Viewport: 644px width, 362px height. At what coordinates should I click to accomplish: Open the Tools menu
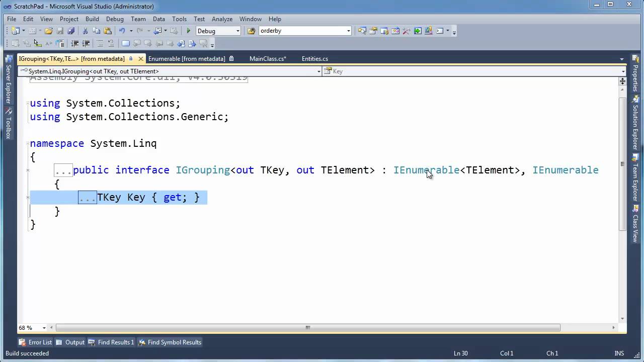(x=179, y=19)
